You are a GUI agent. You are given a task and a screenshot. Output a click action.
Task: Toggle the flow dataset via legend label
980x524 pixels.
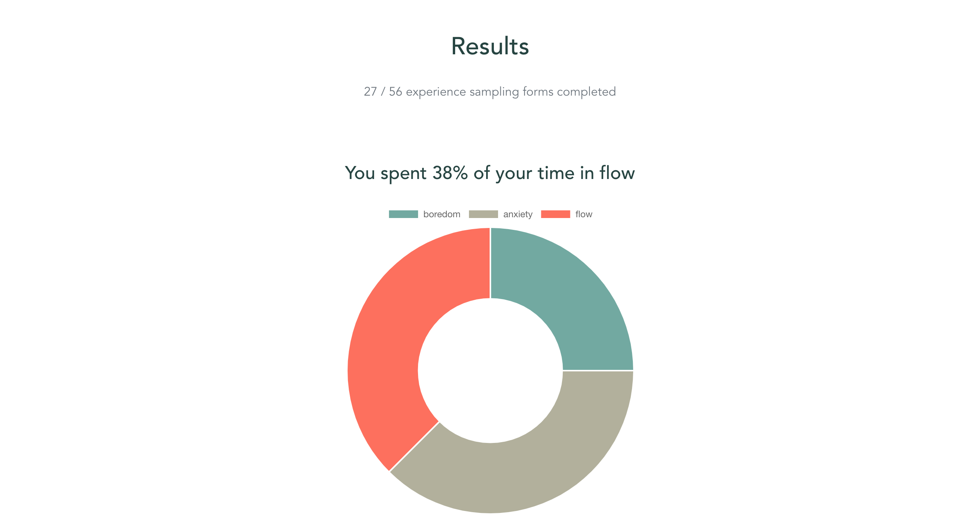(584, 214)
